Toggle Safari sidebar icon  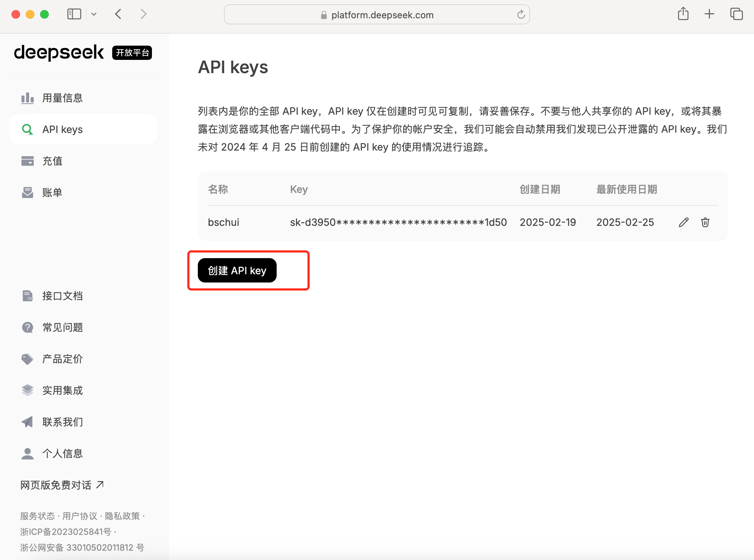click(x=74, y=14)
